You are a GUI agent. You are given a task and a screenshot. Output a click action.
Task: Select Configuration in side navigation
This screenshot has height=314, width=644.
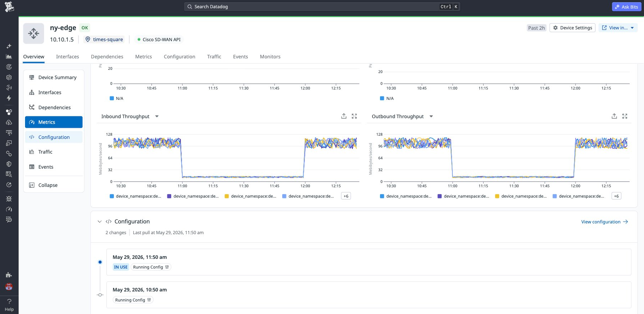coord(54,137)
